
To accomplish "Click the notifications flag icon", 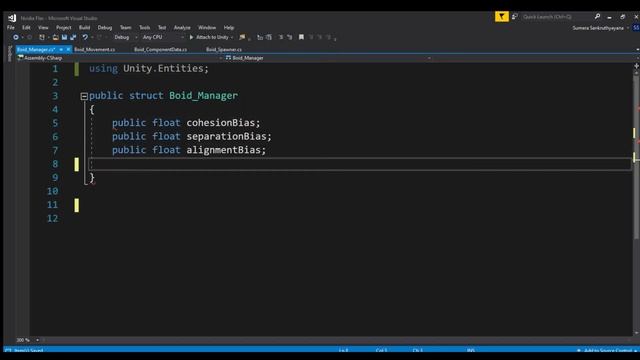I will click(x=502, y=16).
